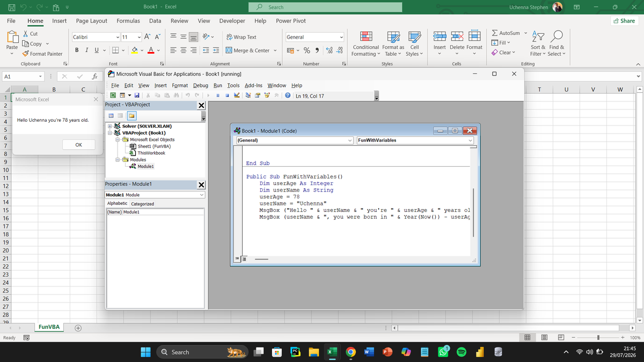Add a new sheet with plus icon
This screenshot has width=644, height=362.
78,328
